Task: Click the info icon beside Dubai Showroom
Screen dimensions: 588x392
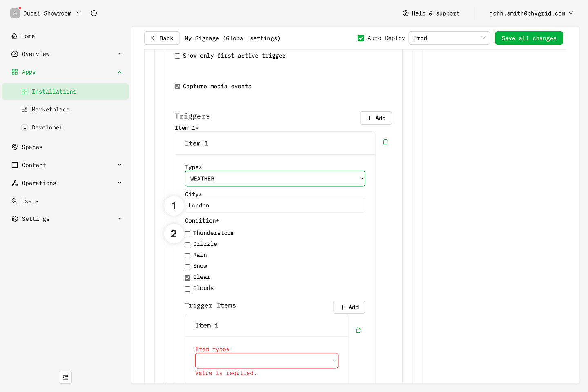Action: (x=94, y=13)
